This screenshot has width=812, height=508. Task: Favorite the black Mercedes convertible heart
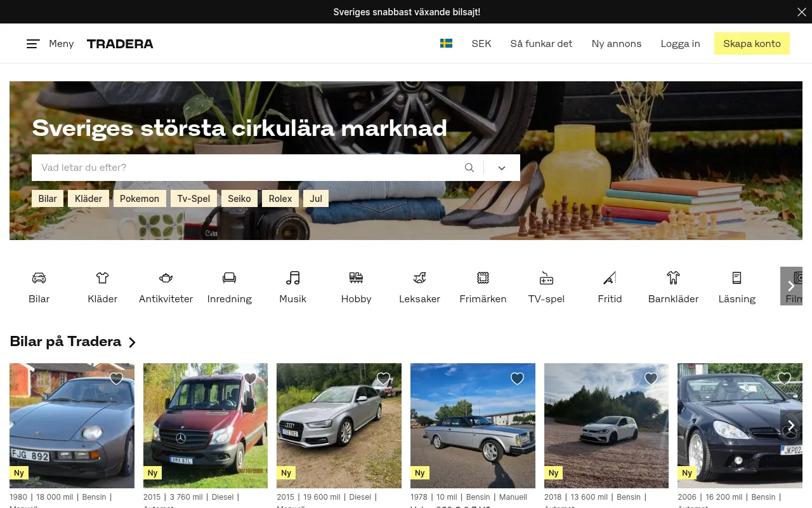[784, 378]
